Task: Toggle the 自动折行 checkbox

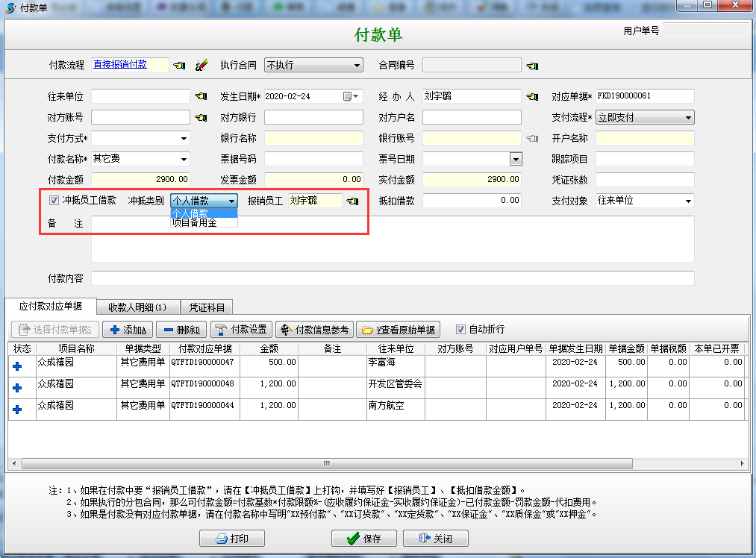Action: coord(460,329)
